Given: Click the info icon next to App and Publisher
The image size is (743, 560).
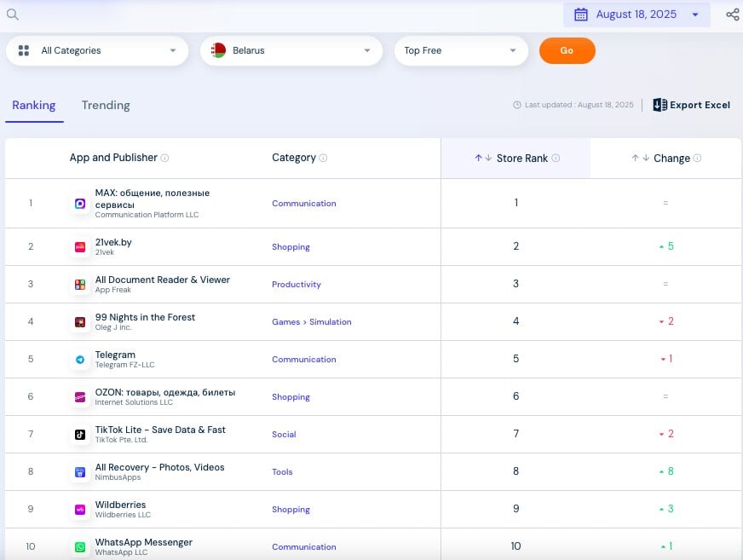Looking at the screenshot, I should click(x=164, y=158).
